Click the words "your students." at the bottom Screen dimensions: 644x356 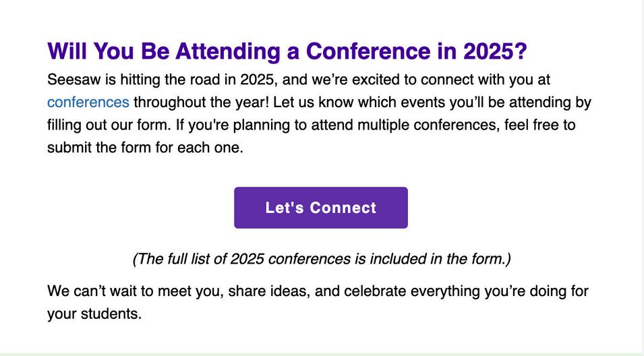(x=94, y=314)
